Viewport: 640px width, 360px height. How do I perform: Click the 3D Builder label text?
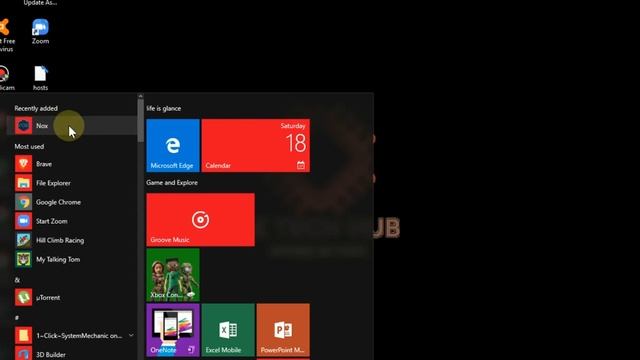pyautogui.click(x=51, y=354)
